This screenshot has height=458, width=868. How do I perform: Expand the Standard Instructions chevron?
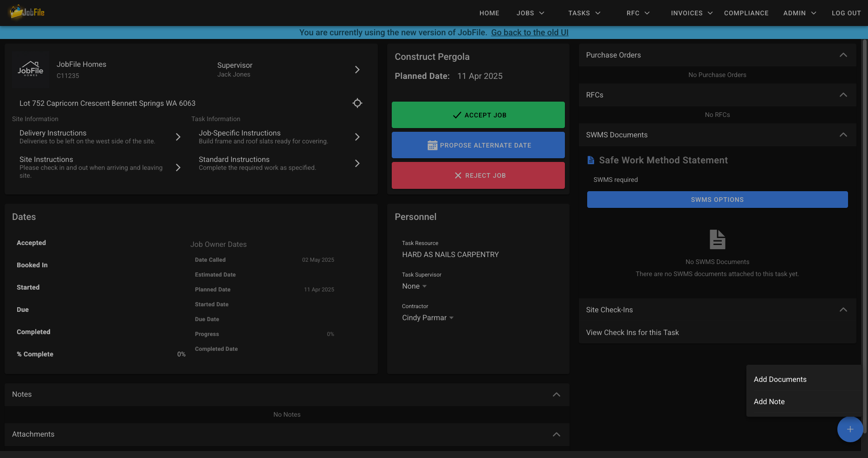click(357, 163)
